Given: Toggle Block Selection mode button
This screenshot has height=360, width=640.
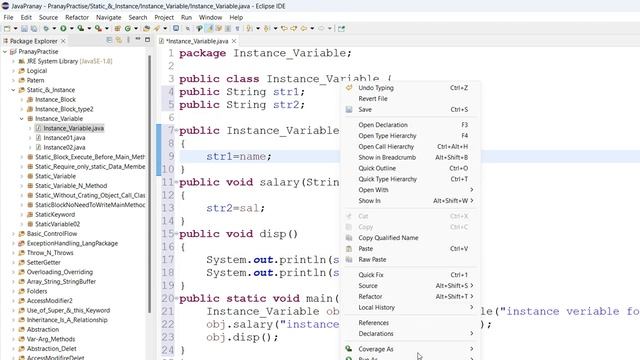Looking at the screenshot, I should [228, 29].
